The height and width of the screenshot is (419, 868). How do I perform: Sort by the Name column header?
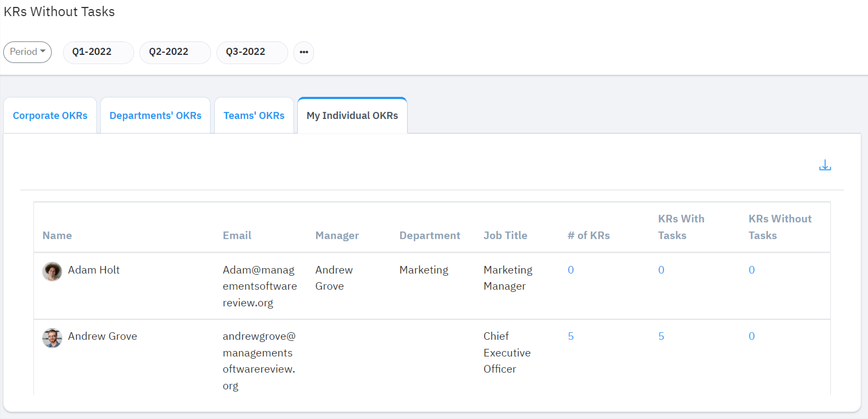tap(57, 235)
